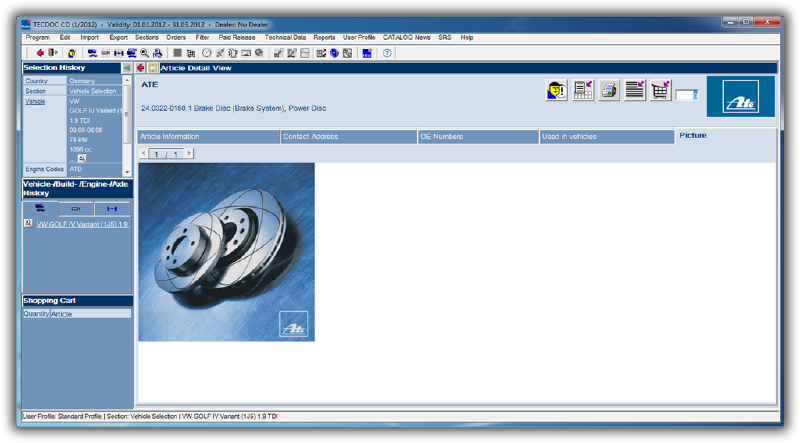Click the 'Germany' country value
800x443 pixels.
tap(82, 81)
